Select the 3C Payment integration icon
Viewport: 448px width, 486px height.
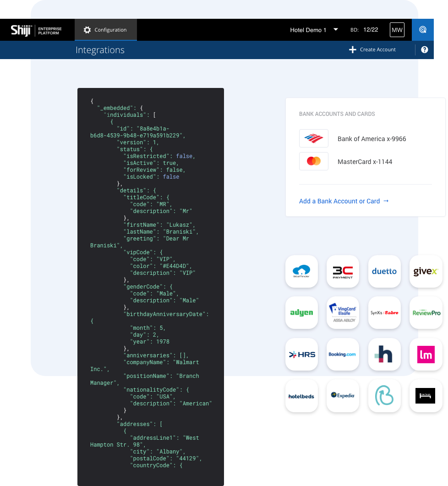[x=343, y=271]
